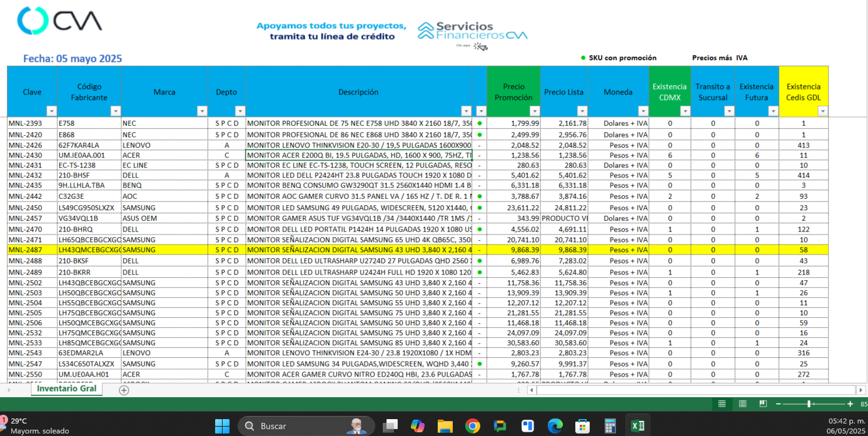The width and height of the screenshot is (868, 436).
Task: Select the BENQ brand cell
Action: [164, 185]
